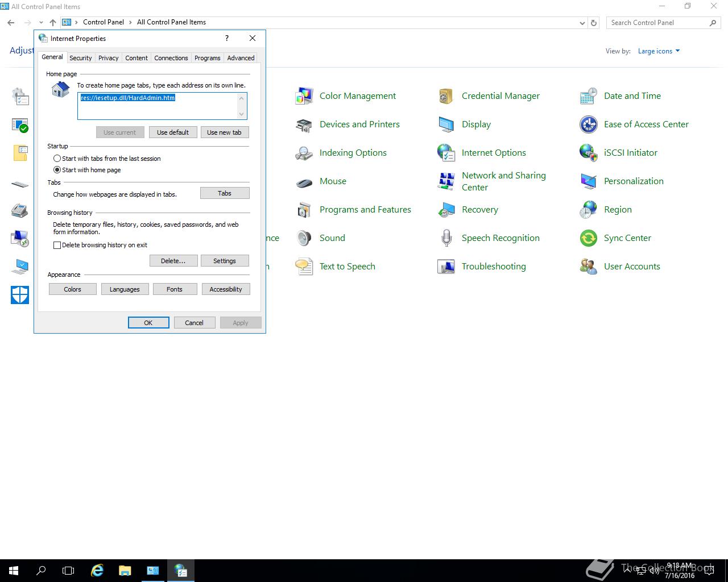Open the iSCSI Initiator icon
The height and width of the screenshot is (582, 728).
coord(589,153)
